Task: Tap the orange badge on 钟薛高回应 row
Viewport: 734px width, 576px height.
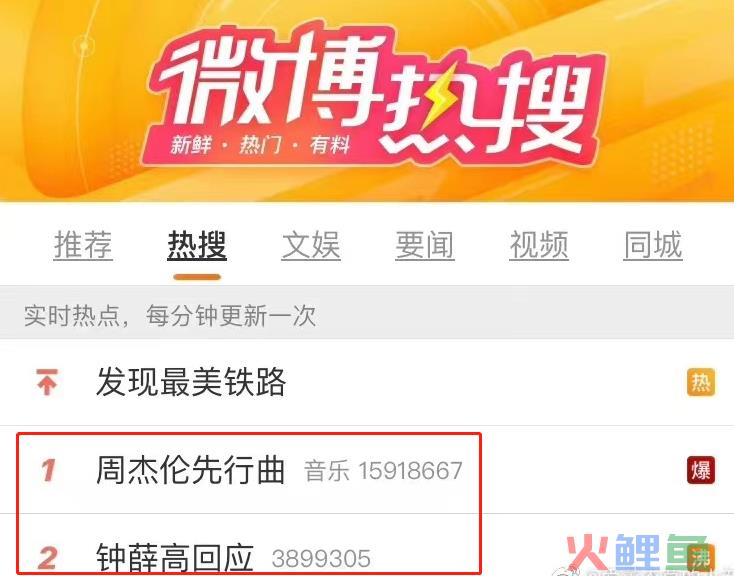Action: 702,558
